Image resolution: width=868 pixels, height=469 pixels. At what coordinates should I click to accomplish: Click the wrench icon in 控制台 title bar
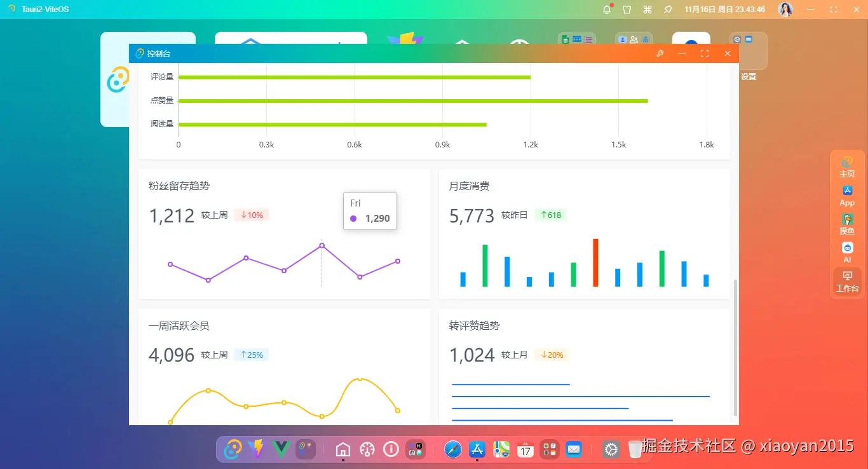click(660, 54)
